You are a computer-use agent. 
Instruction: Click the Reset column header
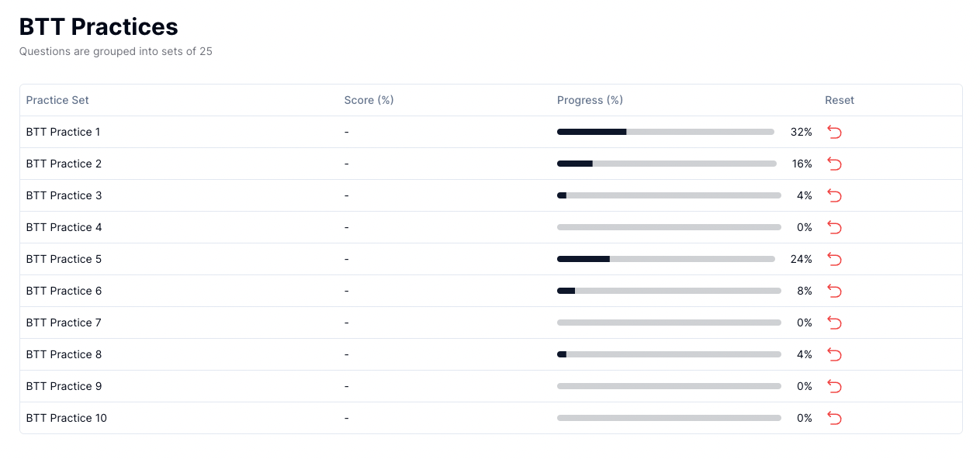[840, 100]
